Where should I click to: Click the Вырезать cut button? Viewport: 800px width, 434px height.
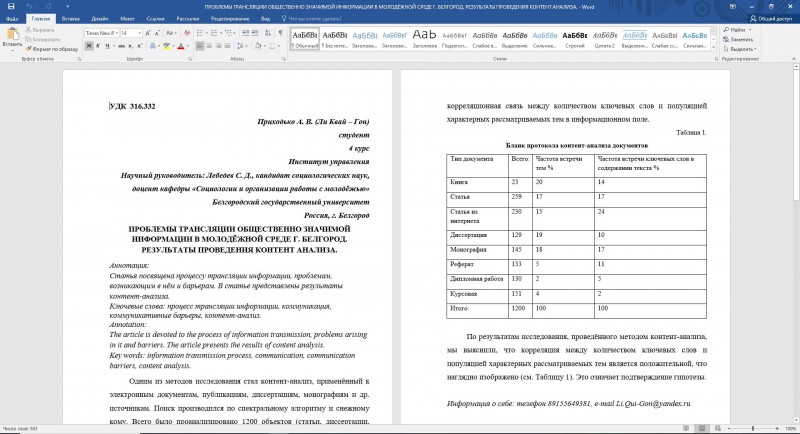click(x=40, y=30)
